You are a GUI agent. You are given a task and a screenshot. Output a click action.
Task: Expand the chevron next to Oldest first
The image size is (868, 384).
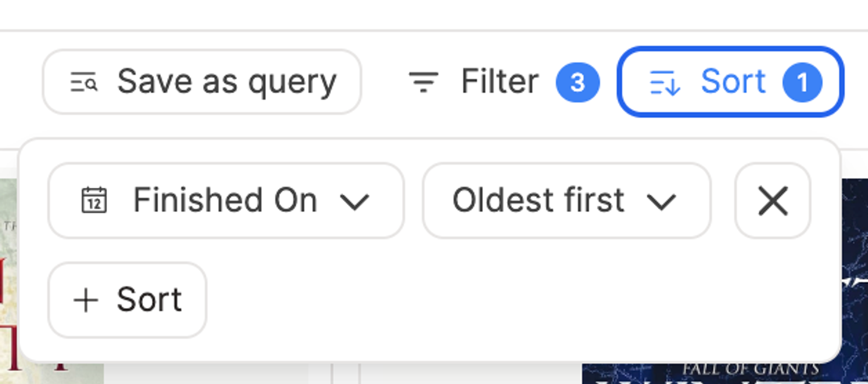(x=661, y=202)
